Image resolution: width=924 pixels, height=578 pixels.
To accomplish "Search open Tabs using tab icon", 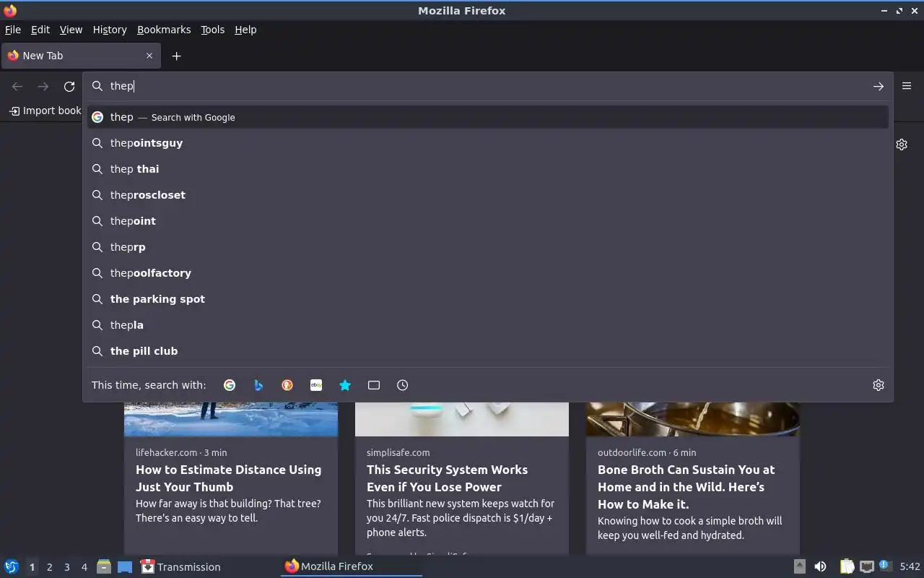I will click(x=374, y=385).
